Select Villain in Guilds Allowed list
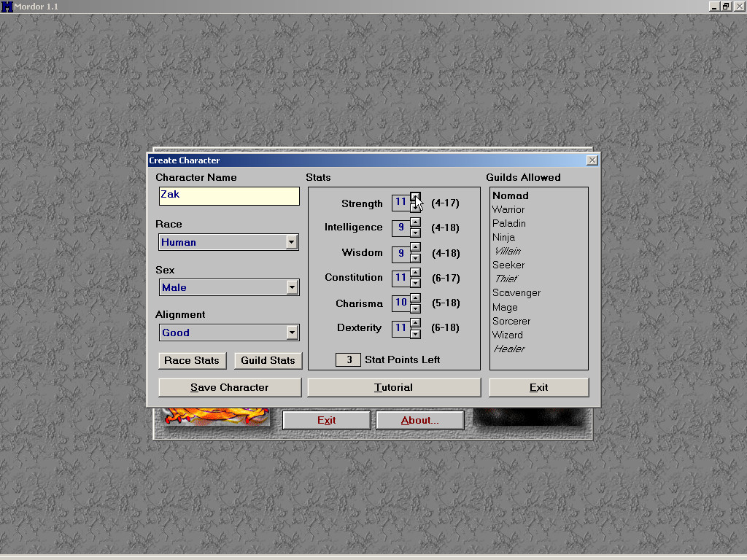 [508, 251]
